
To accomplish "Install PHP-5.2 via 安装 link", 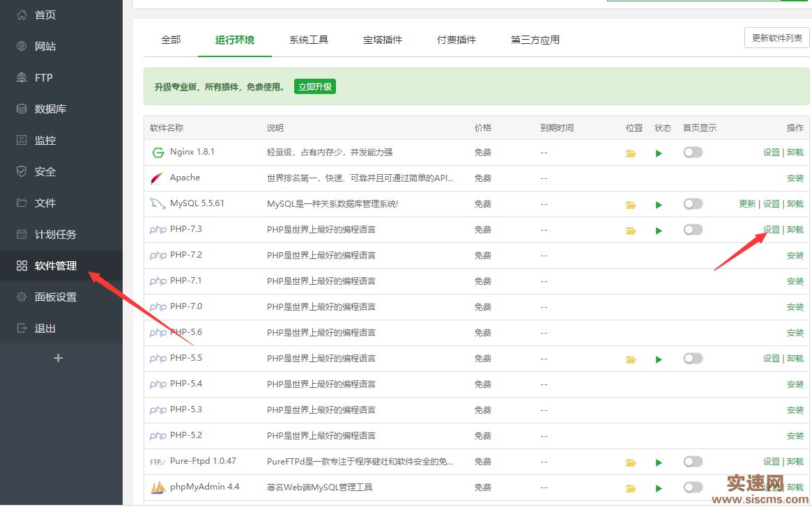I will tap(795, 435).
